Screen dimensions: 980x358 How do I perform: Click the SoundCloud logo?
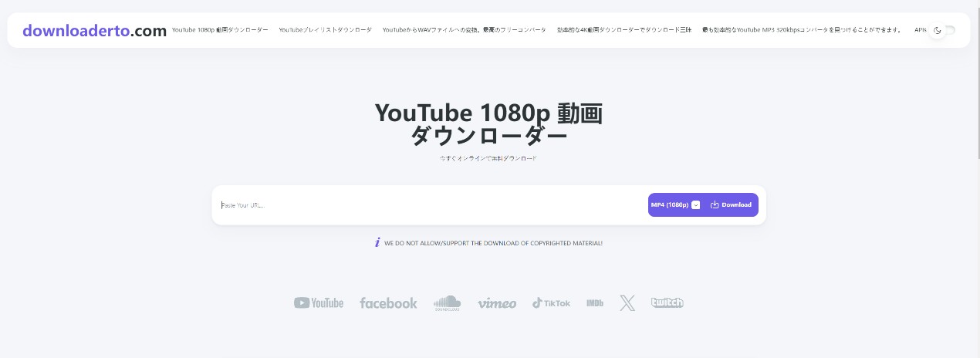tap(447, 303)
